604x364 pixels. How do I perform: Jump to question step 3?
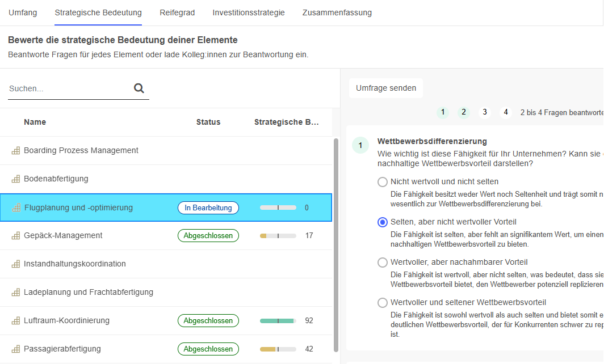484,112
